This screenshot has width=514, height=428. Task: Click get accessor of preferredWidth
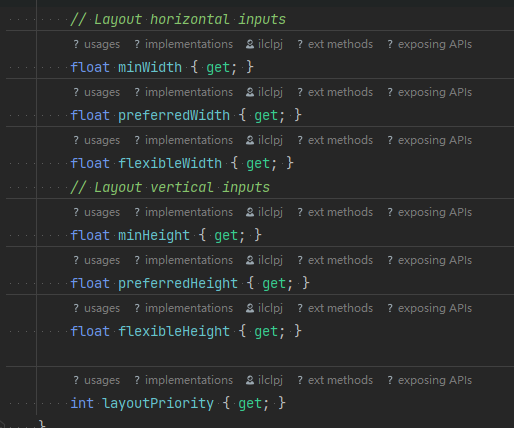pyautogui.click(x=266, y=116)
